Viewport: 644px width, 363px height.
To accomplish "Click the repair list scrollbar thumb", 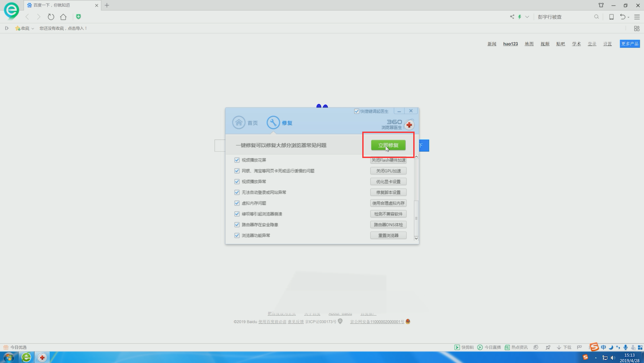I will pyautogui.click(x=416, y=218).
